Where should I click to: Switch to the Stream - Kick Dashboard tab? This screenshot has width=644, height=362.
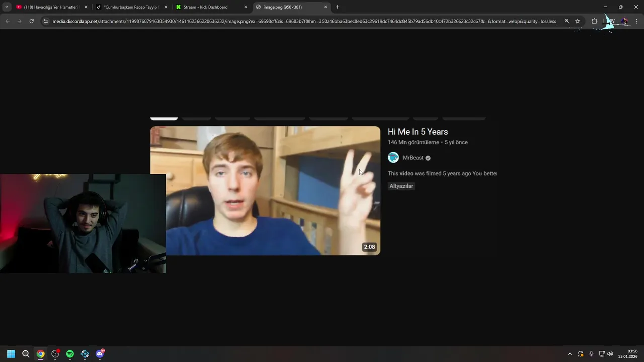pos(211,7)
